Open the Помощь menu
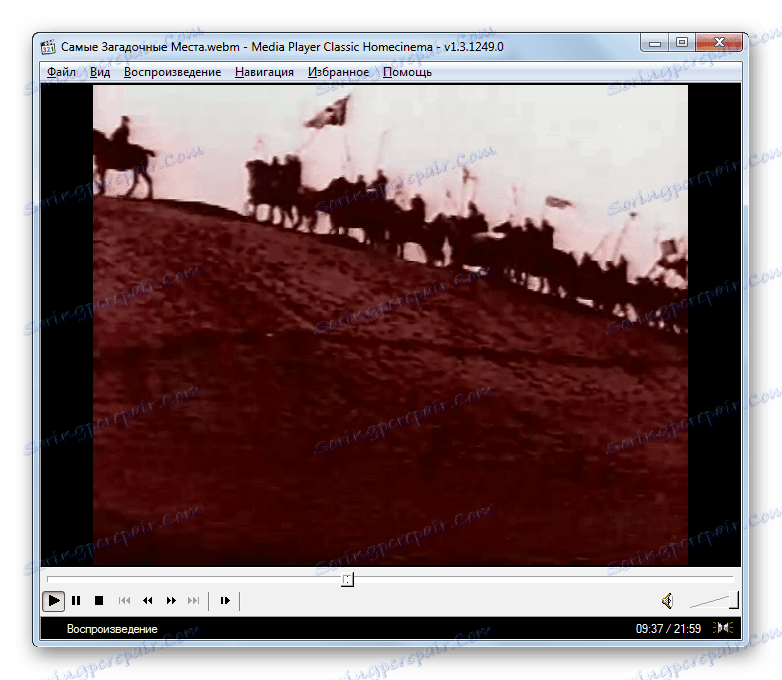 [407, 72]
